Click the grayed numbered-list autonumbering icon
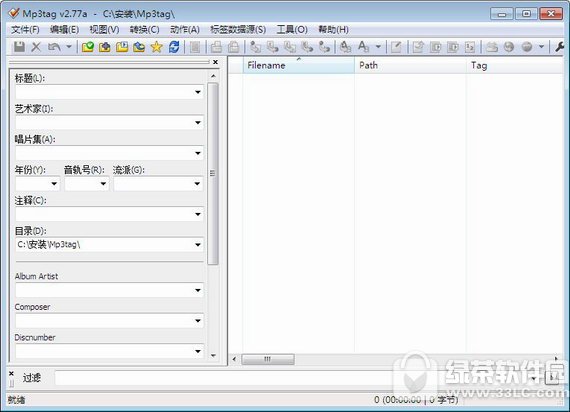Image resolution: width=570 pixels, height=412 pixels. (470, 47)
